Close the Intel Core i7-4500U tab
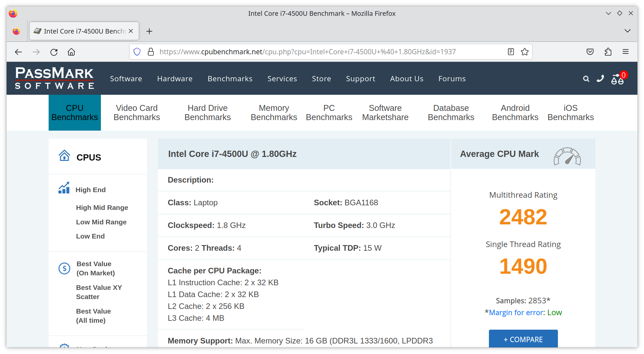 pos(131,31)
